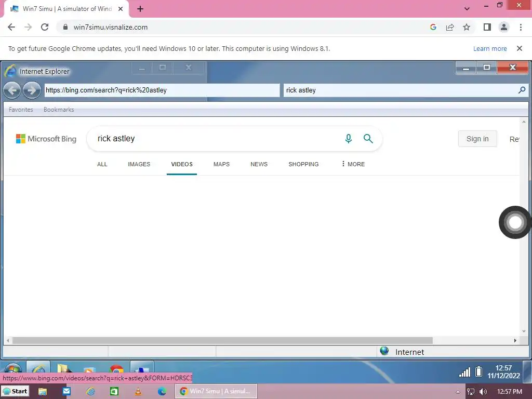Image resolution: width=532 pixels, height=399 pixels.
Task: Click the Windows Start button
Action: click(15, 391)
